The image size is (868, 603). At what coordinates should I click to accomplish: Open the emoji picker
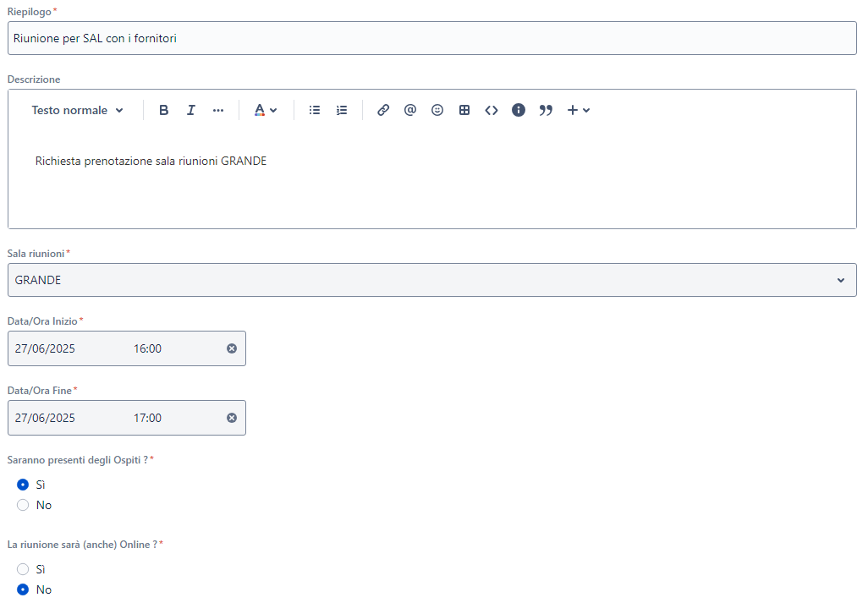(437, 110)
